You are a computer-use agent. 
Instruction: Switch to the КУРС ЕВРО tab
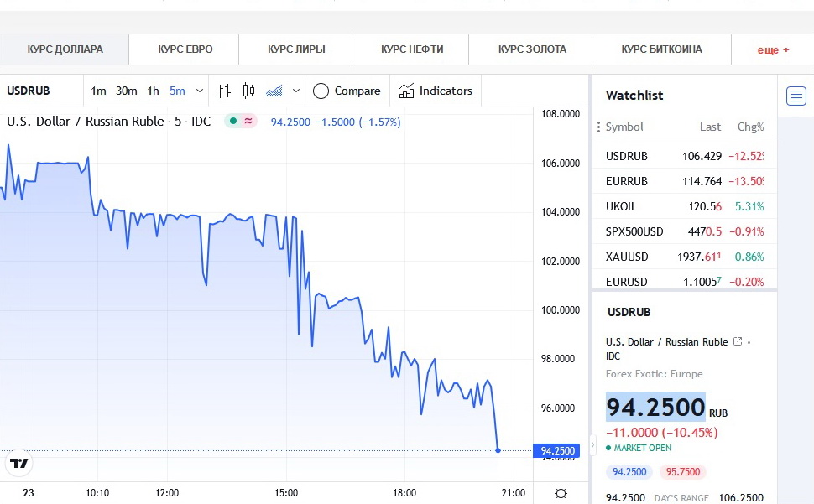(185, 49)
